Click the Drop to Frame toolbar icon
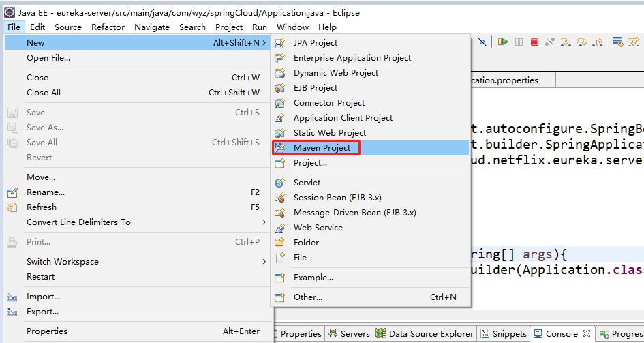644x343 pixels. coord(617,42)
